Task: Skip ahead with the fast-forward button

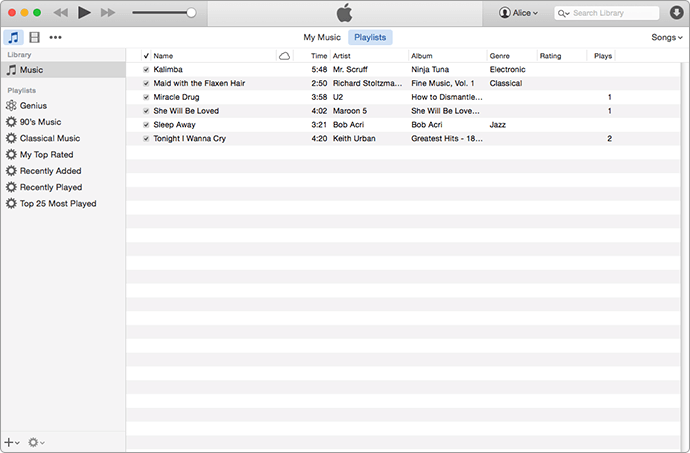Action: [108, 13]
